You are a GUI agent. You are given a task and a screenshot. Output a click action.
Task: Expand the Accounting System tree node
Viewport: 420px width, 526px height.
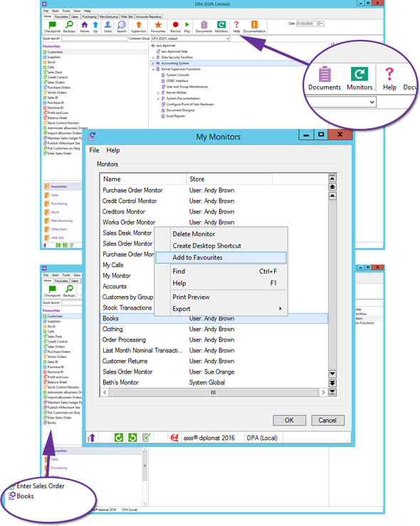pos(153,63)
